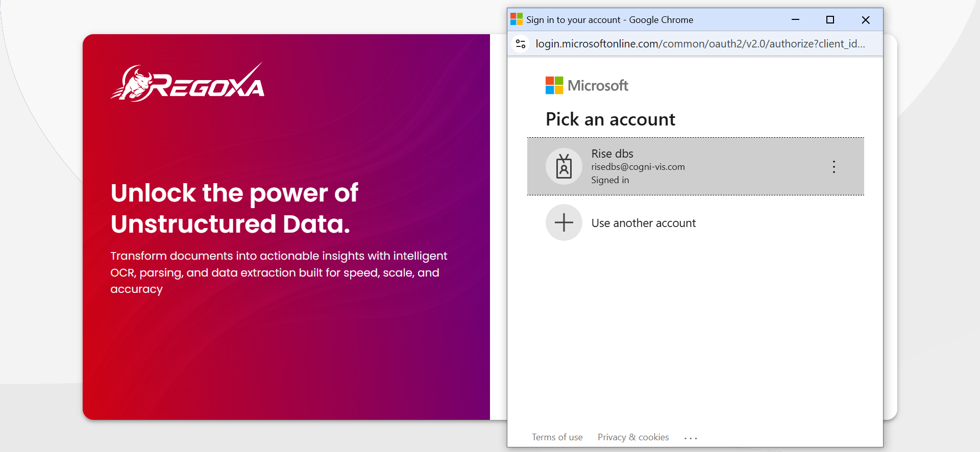Open the footer more options ellipsis
The width and height of the screenshot is (980, 452).
[x=691, y=438]
